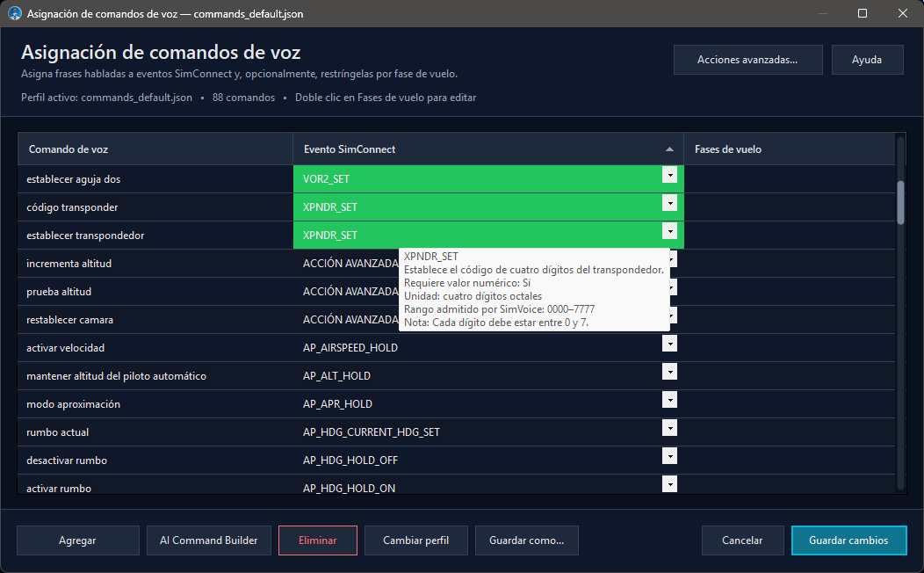Screen dimensions: 924x573
Task: Open the AP_ALT_HOLD event dropdown arrow
Action: tap(669, 372)
